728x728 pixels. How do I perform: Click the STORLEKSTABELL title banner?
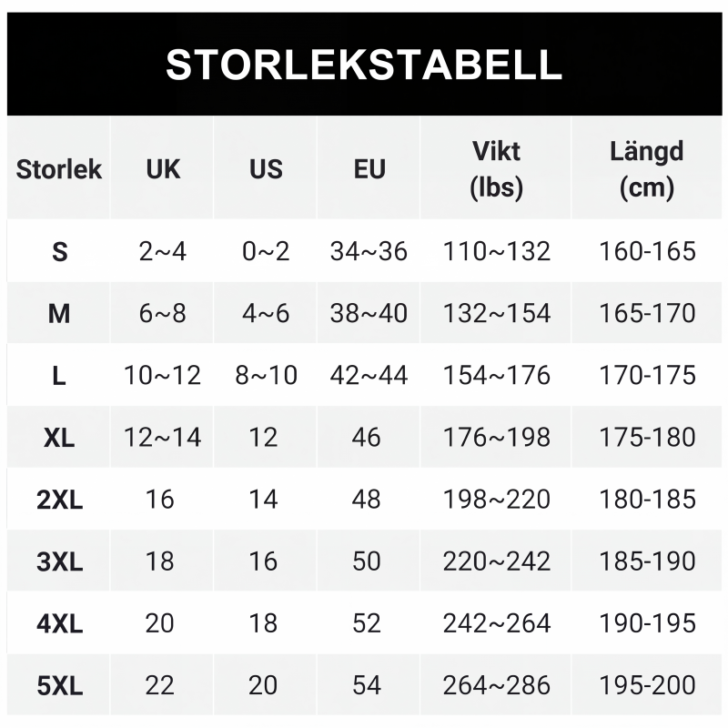pyautogui.click(x=365, y=64)
